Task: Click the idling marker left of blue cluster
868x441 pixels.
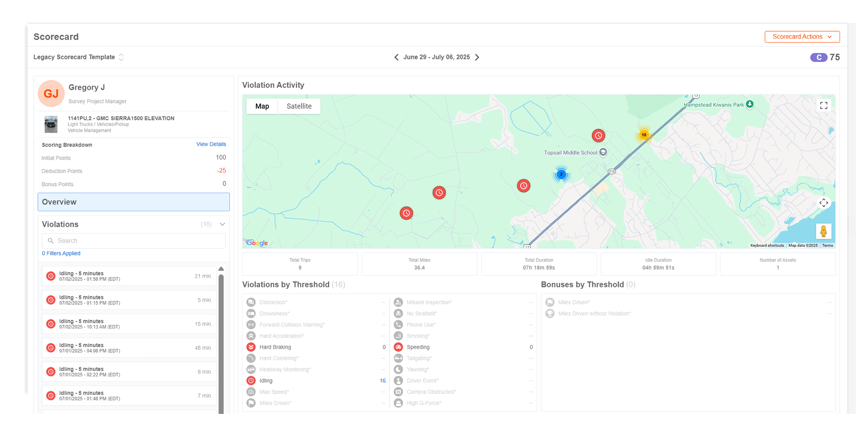Action: (x=524, y=186)
